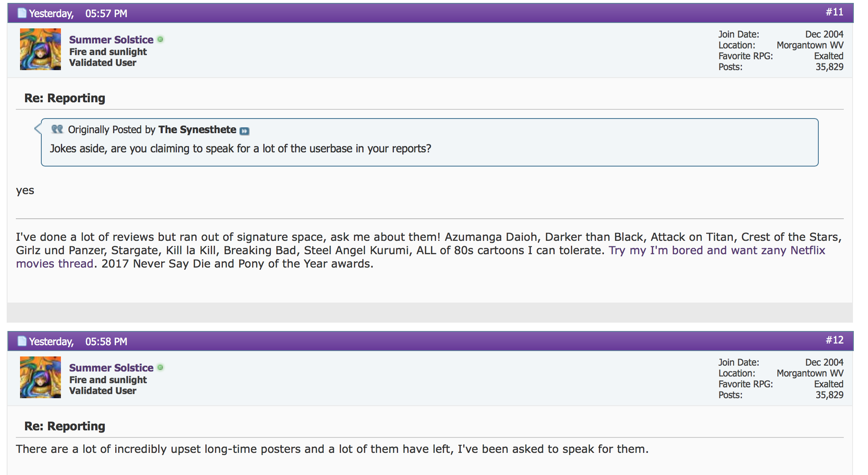Click the post #12 document icon
868x475 pixels.
coord(22,341)
